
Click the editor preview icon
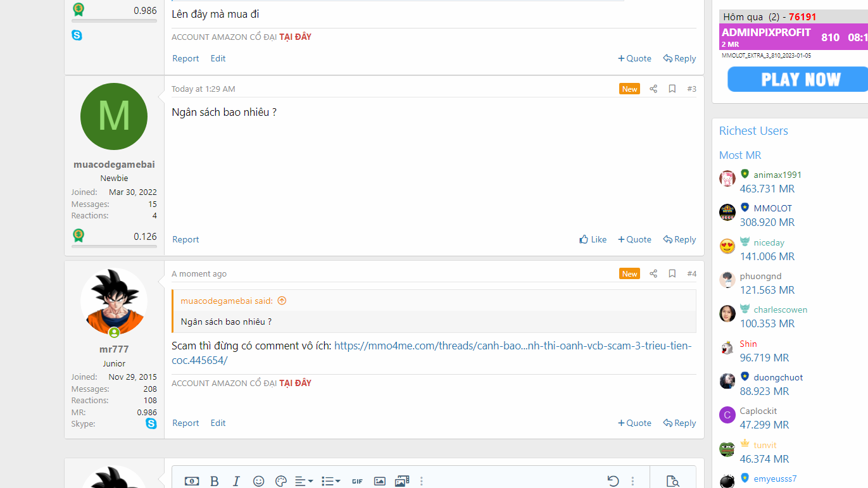[673, 481]
